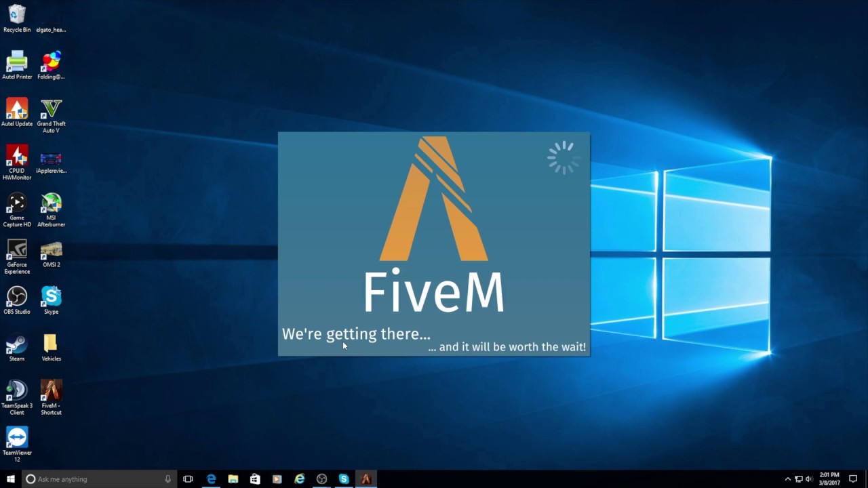This screenshot has width=868, height=488.
Task: Select the Skype desktop shortcut
Action: coord(51,300)
